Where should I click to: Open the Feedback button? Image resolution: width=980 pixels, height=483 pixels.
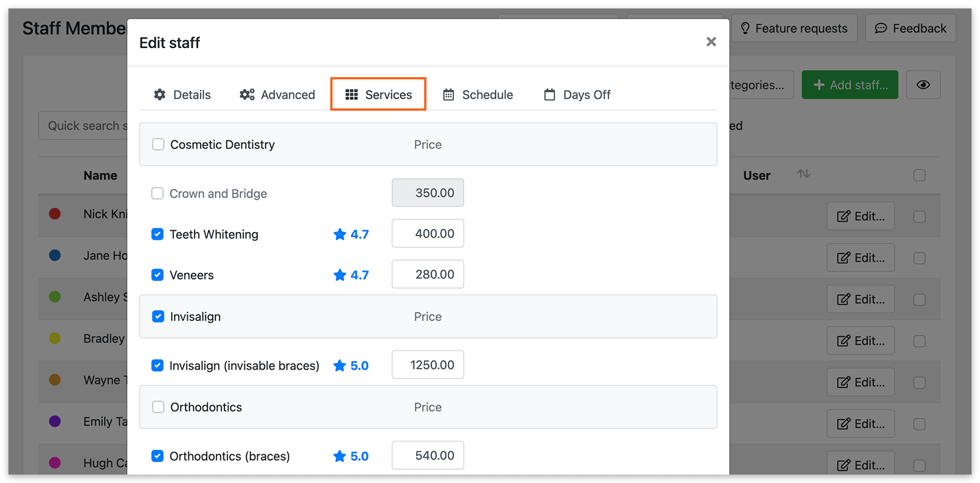[x=911, y=28]
